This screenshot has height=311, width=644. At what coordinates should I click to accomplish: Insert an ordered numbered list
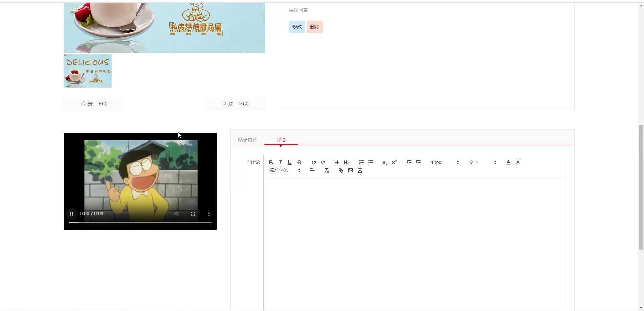[x=361, y=162]
